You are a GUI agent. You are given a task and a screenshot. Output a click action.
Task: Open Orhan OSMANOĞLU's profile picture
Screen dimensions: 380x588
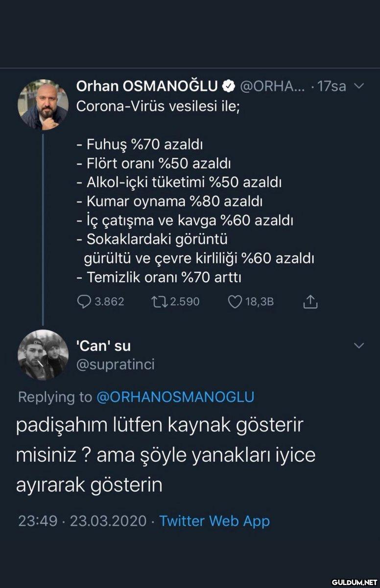(43, 104)
